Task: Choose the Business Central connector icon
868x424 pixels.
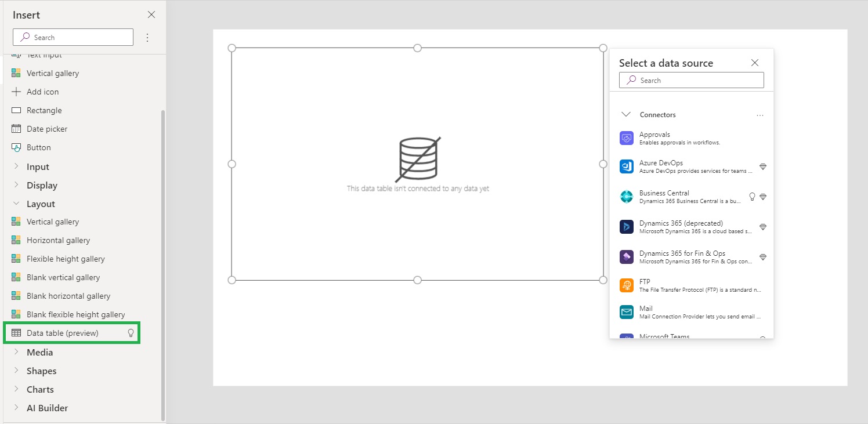Action: tap(626, 197)
